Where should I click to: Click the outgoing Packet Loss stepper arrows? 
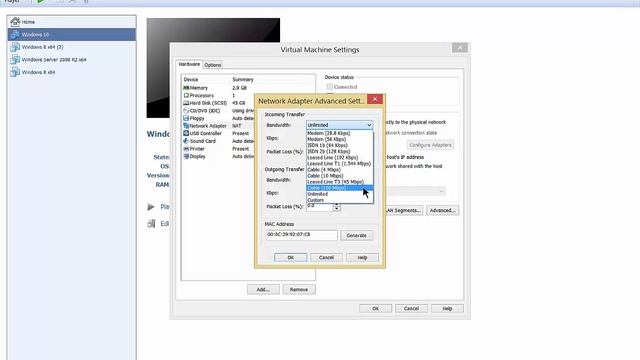336,207
